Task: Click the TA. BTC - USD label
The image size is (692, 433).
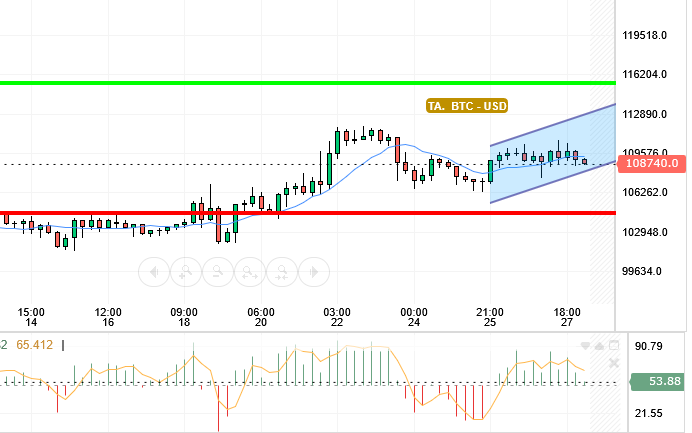Action: pyautogui.click(x=467, y=106)
